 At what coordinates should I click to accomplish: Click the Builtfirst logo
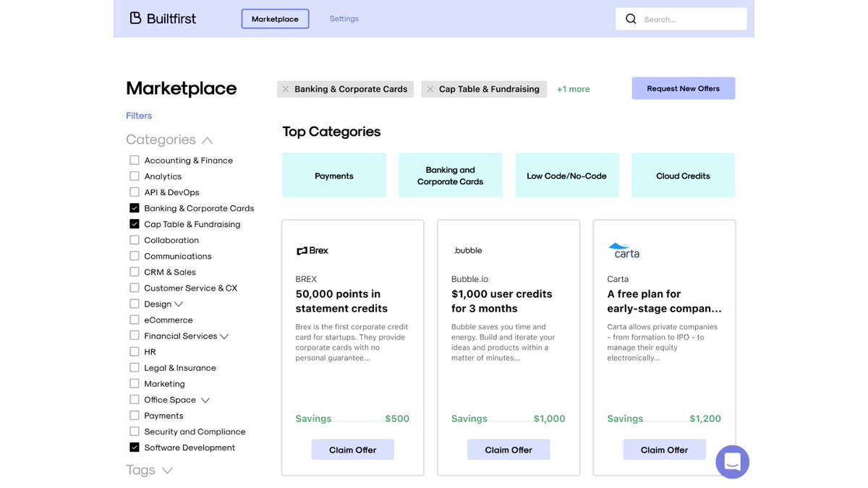(x=163, y=18)
